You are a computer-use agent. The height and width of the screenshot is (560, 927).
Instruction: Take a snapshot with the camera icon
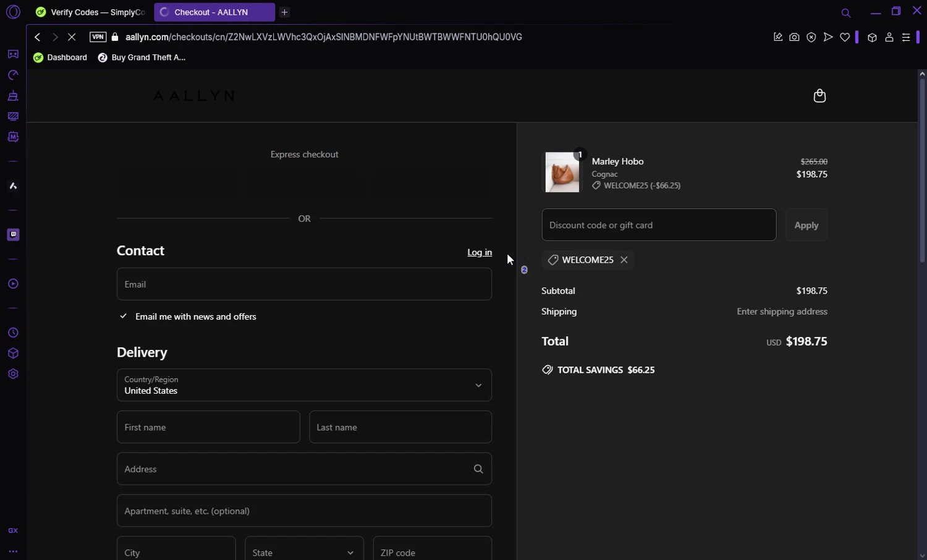click(795, 37)
